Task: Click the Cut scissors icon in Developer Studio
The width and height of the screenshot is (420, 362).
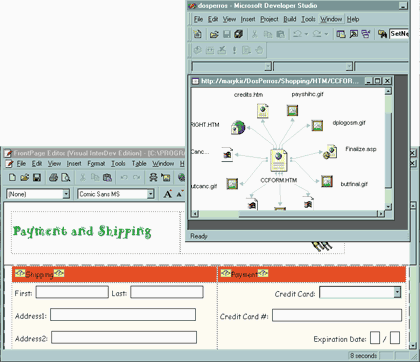Action: click(x=254, y=34)
